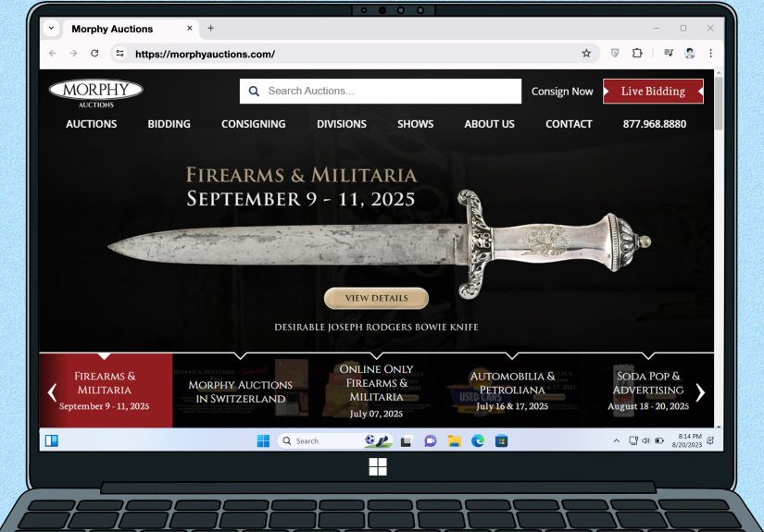Image resolution: width=764 pixels, height=532 pixels.
Task: Open site information icon in address bar
Action: [119, 54]
